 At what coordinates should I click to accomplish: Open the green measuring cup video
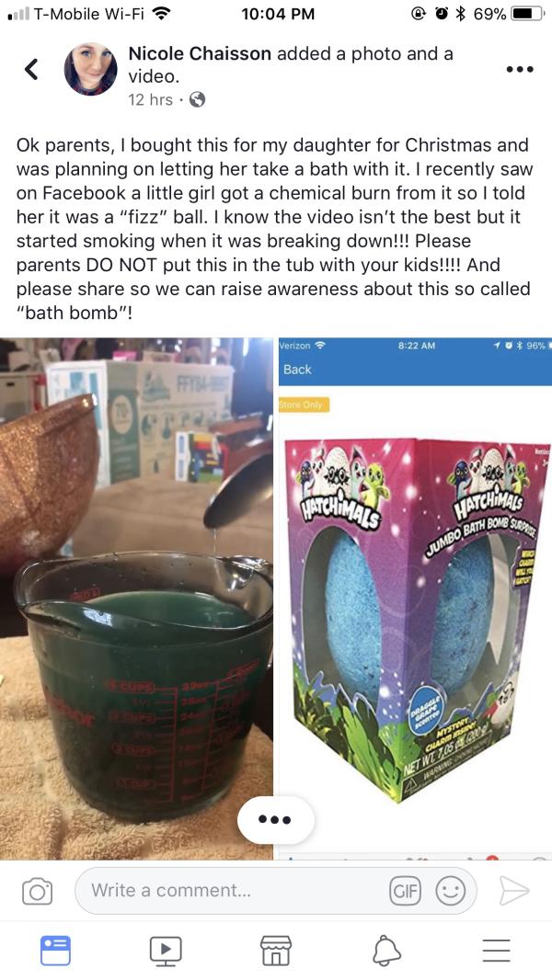136,598
